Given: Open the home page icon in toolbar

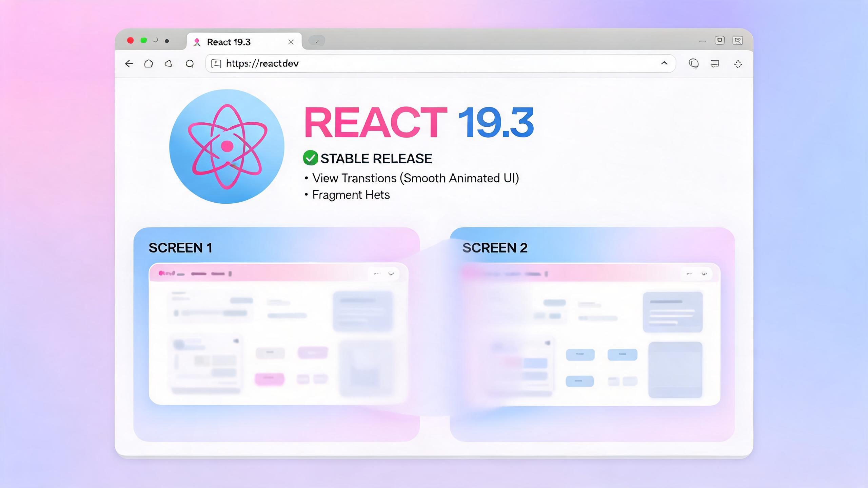Looking at the screenshot, I should [x=149, y=64].
